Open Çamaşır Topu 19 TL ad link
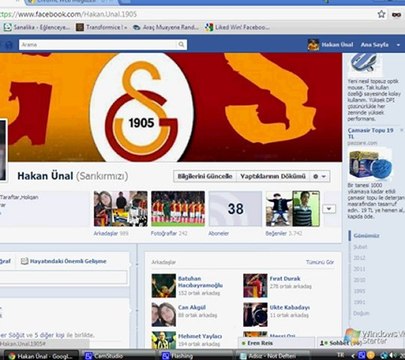This screenshot has height=360, width=405. pos(371,133)
